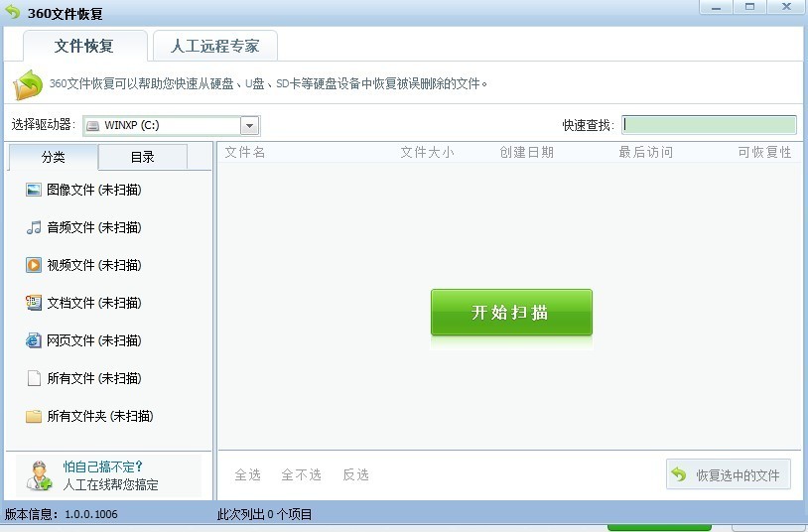
Task: Click the yellow folder icon for all folders
Action: coord(34,416)
